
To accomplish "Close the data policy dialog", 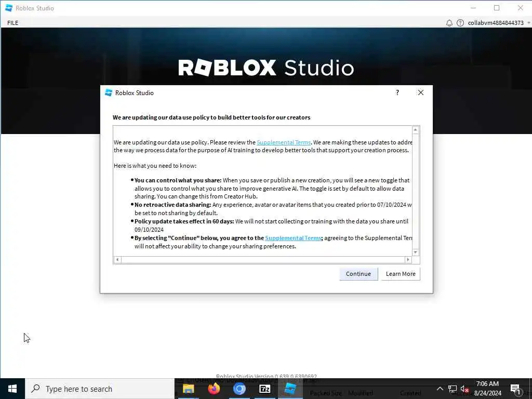I will point(421,92).
